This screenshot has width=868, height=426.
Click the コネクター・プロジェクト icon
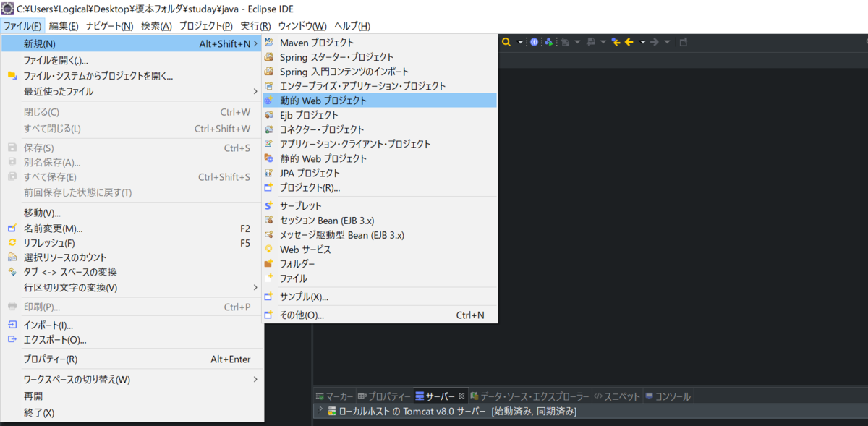(x=269, y=129)
